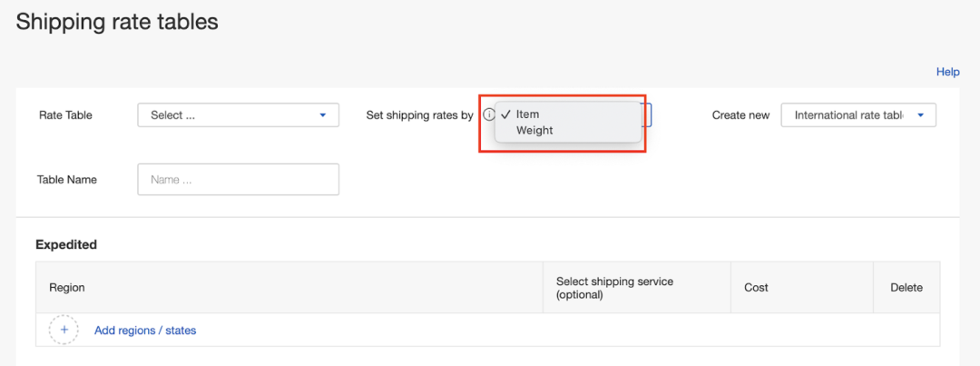The image size is (980, 366).
Task: Click the Region column header
Action: coord(67,288)
